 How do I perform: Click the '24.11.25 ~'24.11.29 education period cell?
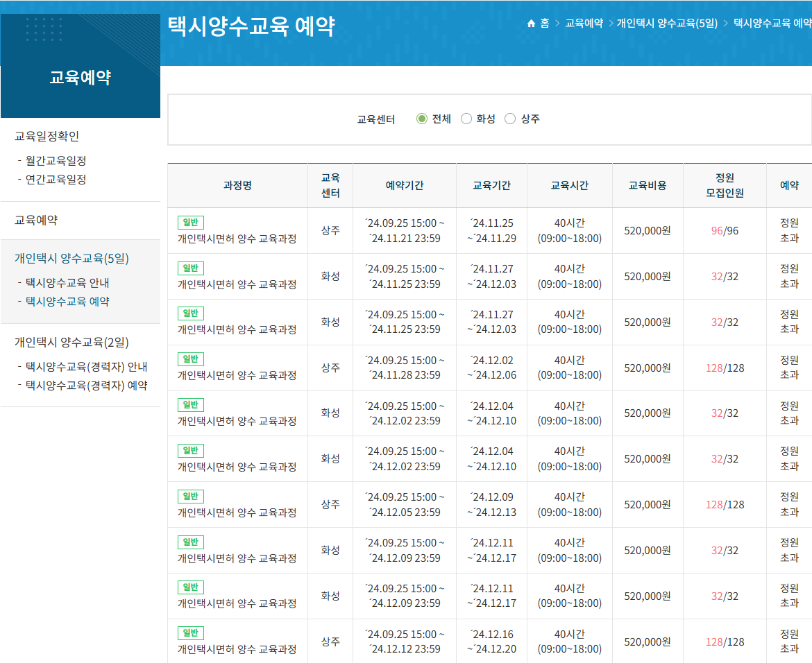pos(492,231)
